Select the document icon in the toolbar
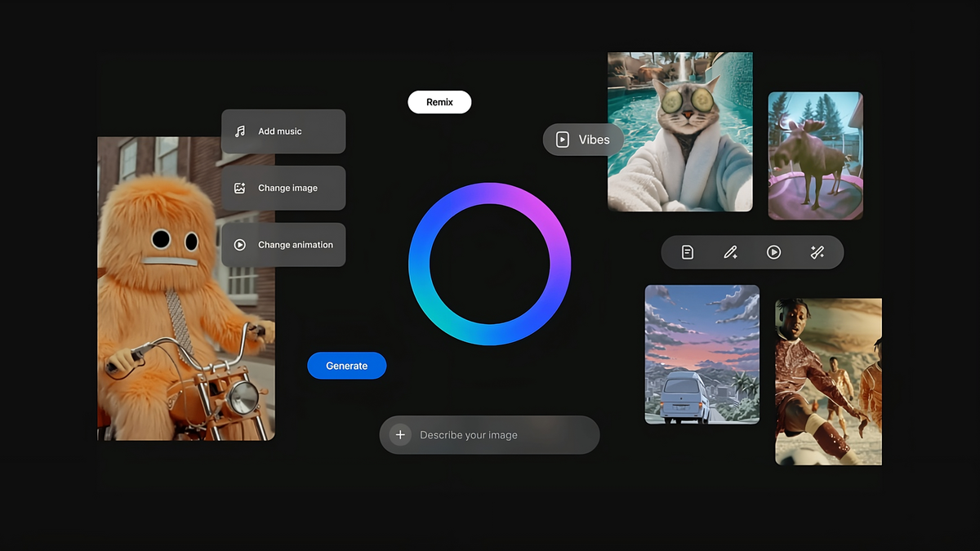This screenshot has width=980, height=551. 688,252
